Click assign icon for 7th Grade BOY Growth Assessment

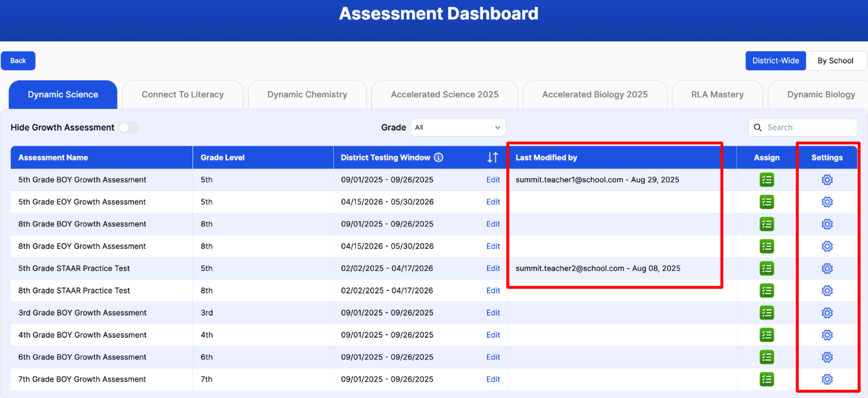tap(767, 379)
